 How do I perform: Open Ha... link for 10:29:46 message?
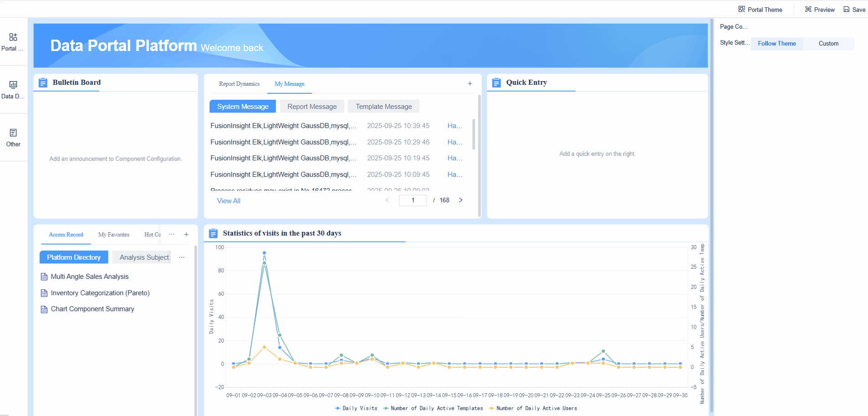coord(455,142)
